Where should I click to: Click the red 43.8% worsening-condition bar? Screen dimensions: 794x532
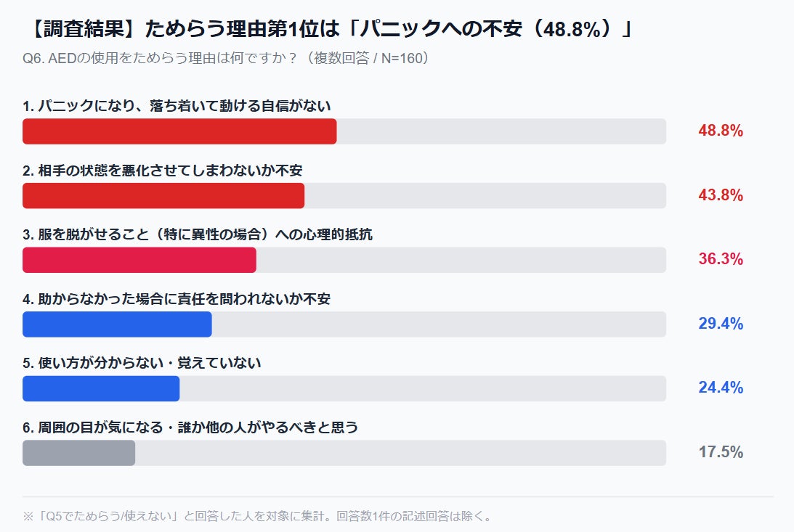pyautogui.click(x=163, y=196)
